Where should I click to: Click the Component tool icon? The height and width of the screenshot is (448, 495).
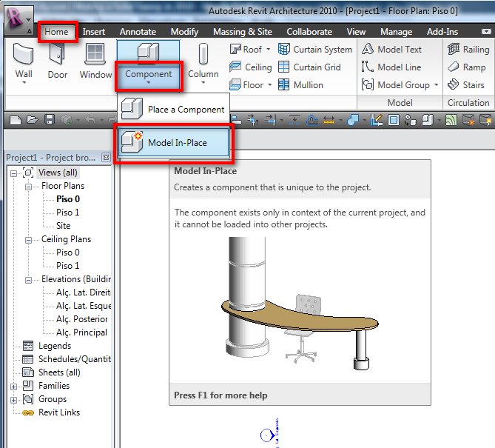pyautogui.click(x=148, y=52)
